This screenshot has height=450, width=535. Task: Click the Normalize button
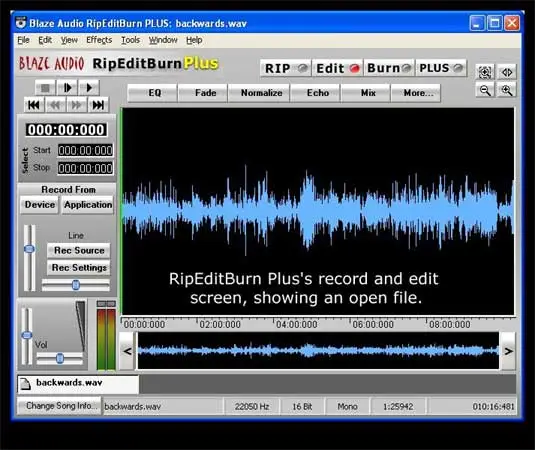pyautogui.click(x=261, y=93)
